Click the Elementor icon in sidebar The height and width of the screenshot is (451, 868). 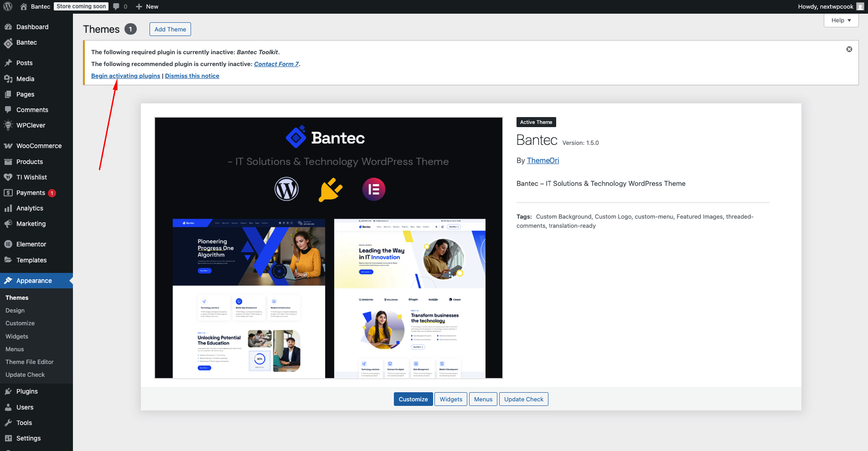[x=8, y=244]
